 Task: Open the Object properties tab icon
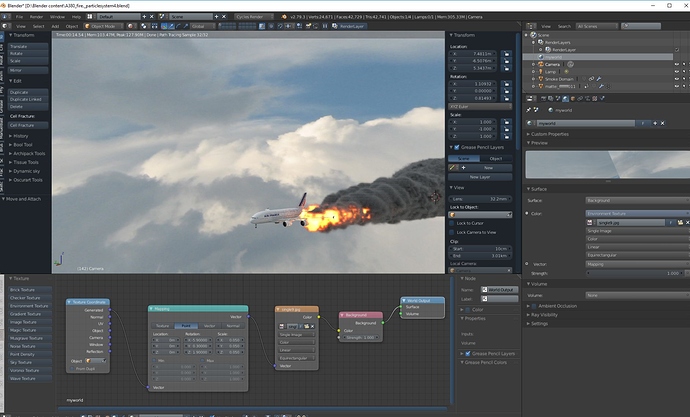click(x=573, y=99)
